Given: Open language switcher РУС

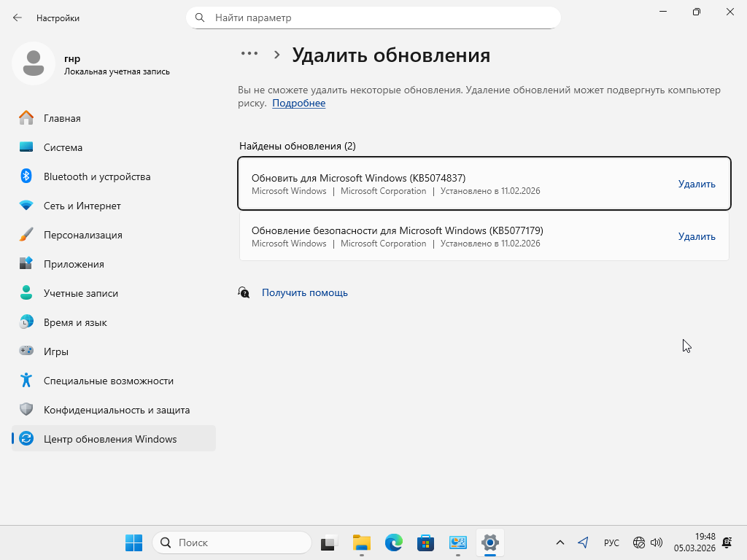Looking at the screenshot, I should [611, 542].
